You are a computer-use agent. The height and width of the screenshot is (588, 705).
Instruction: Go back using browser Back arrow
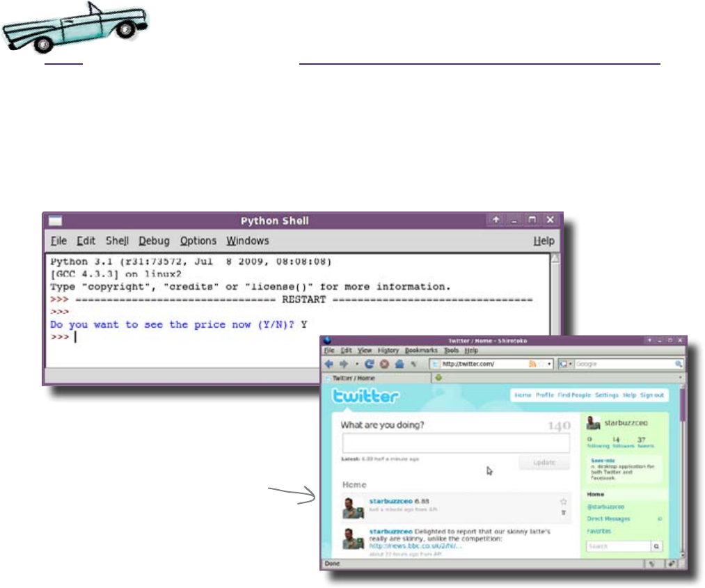coord(328,364)
